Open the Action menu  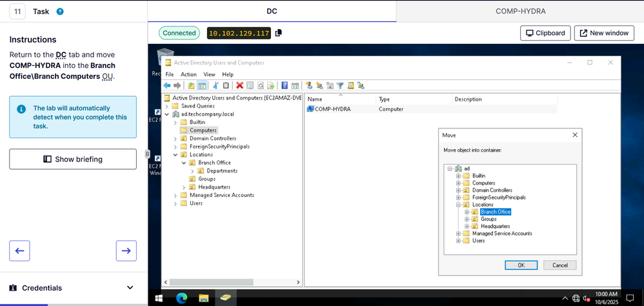pyautogui.click(x=188, y=74)
